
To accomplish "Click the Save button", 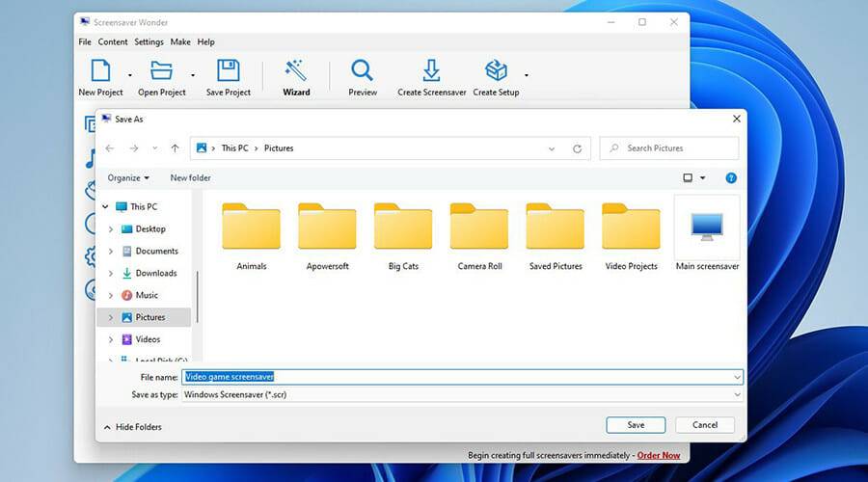I will point(636,425).
